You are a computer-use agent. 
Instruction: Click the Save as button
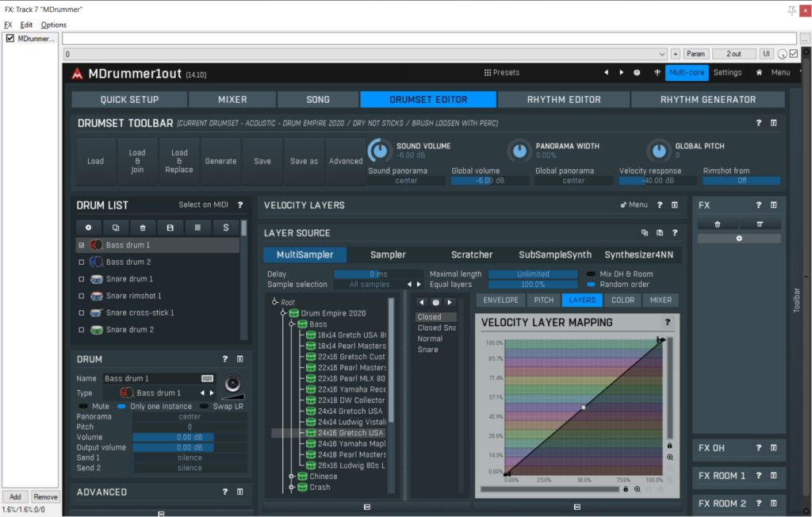click(x=304, y=161)
